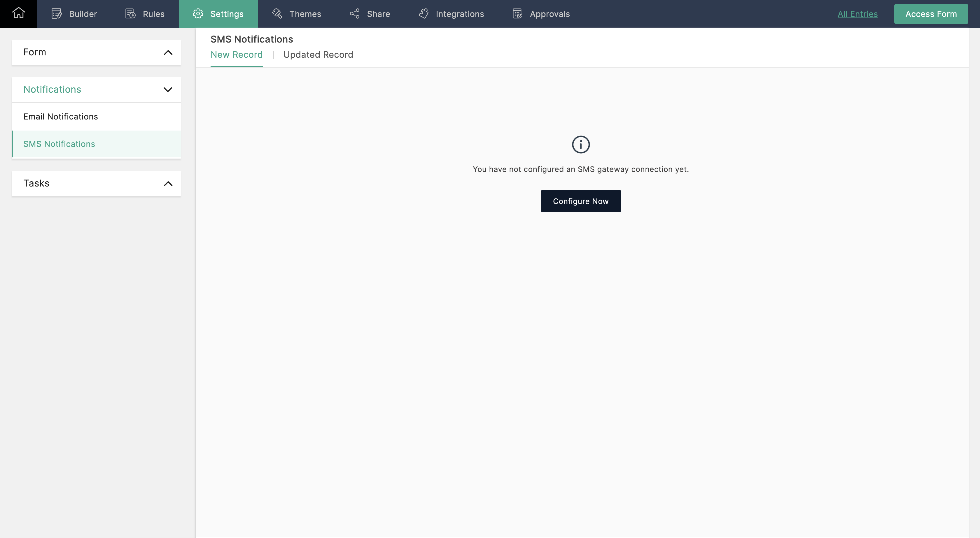This screenshot has height=538, width=980.
Task: Click the SMS Notifications page heading
Action: 251,39
